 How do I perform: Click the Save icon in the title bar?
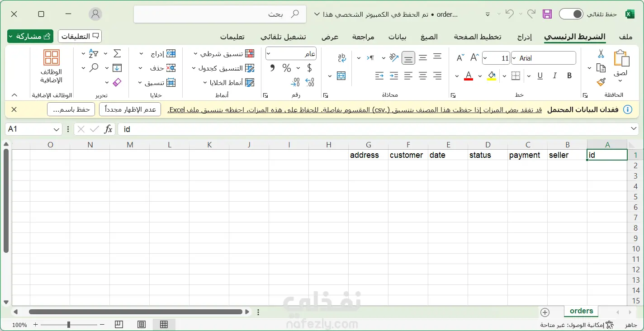(547, 14)
